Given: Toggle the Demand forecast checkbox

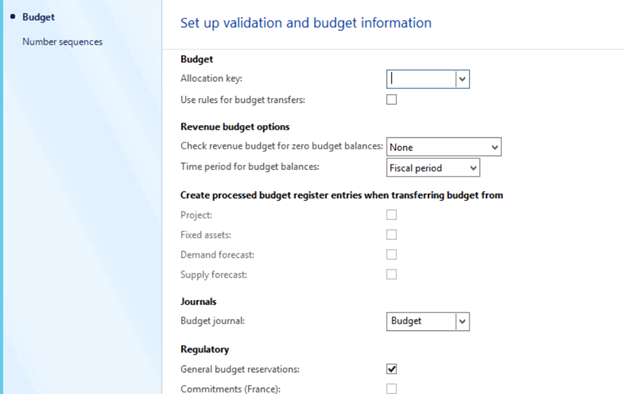Looking at the screenshot, I should tap(392, 255).
